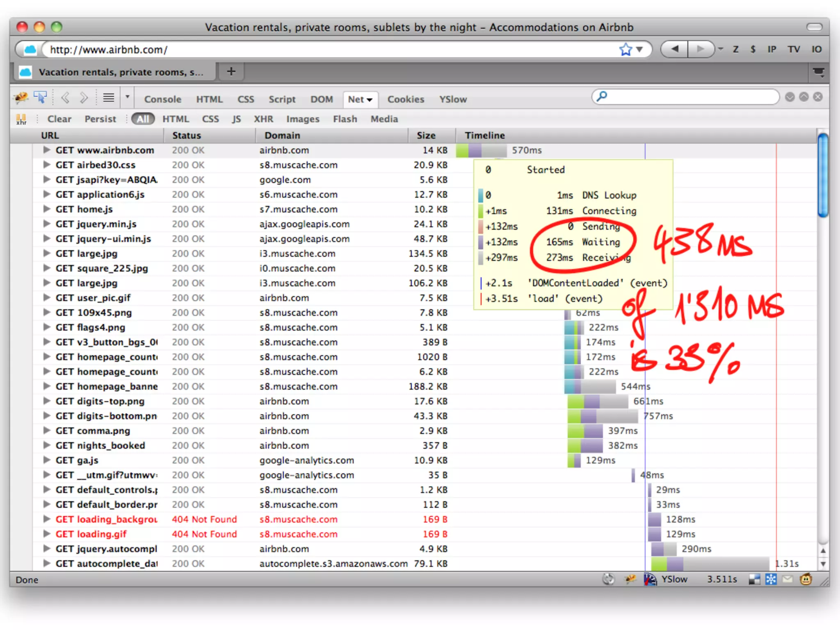Click the Clear button in Net panel
The width and height of the screenshot is (840, 630).
(x=59, y=119)
